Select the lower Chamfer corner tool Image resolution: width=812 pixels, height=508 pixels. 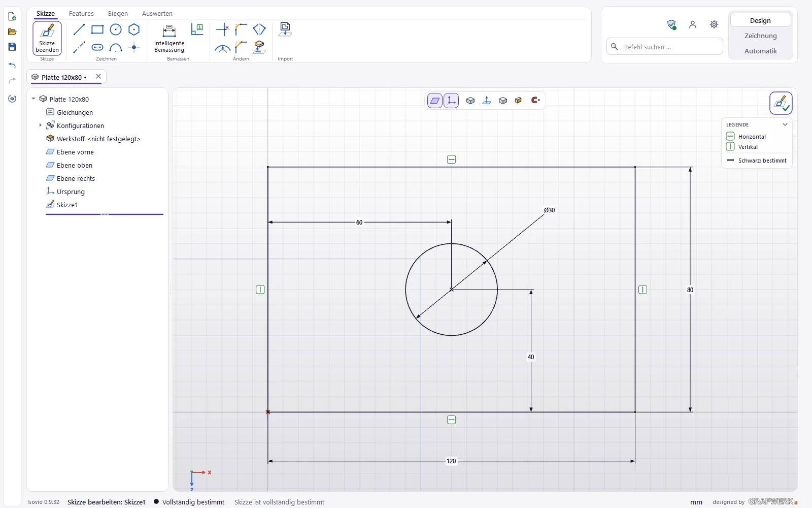coord(241,48)
